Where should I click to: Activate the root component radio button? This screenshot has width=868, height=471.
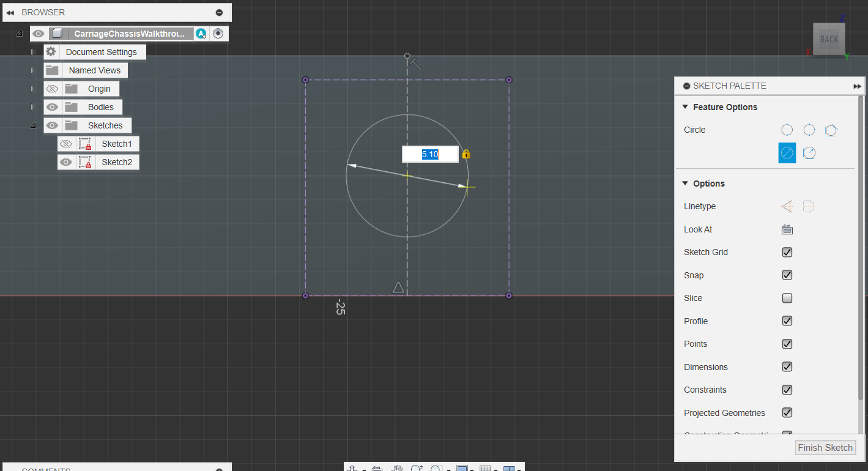pyautogui.click(x=218, y=34)
